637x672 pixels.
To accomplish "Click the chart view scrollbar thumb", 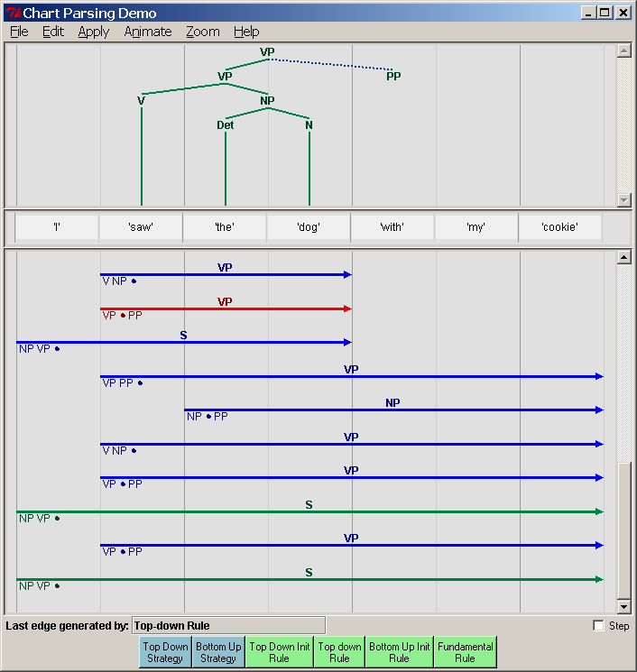I will point(623,530).
